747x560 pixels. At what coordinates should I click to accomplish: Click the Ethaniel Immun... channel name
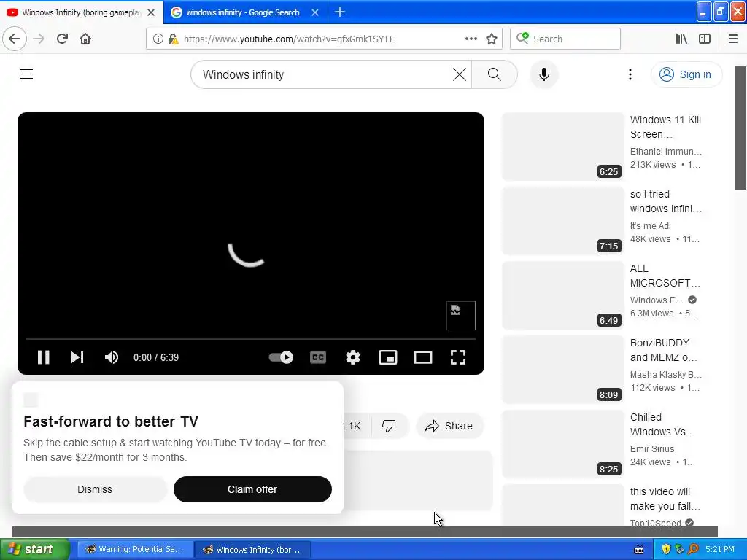tap(665, 152)
